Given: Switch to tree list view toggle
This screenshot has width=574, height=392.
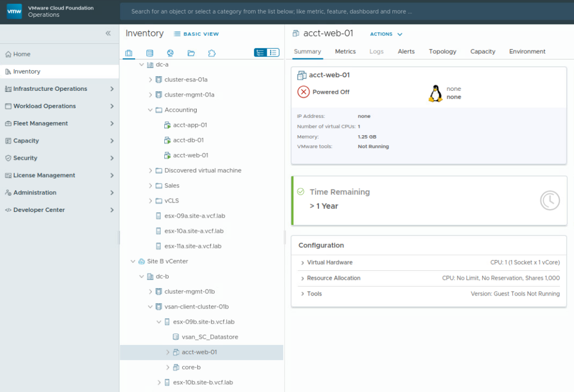Looking at the screenshot, I should (260, 53).
